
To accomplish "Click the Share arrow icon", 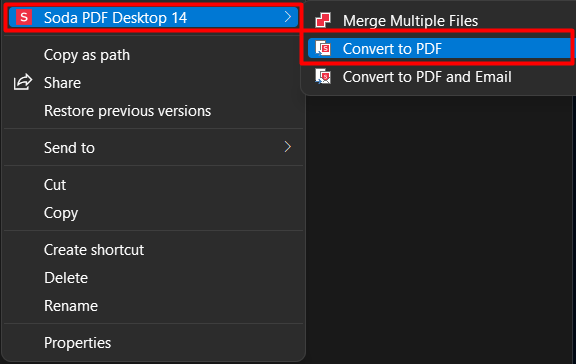I will coord(23,82).
